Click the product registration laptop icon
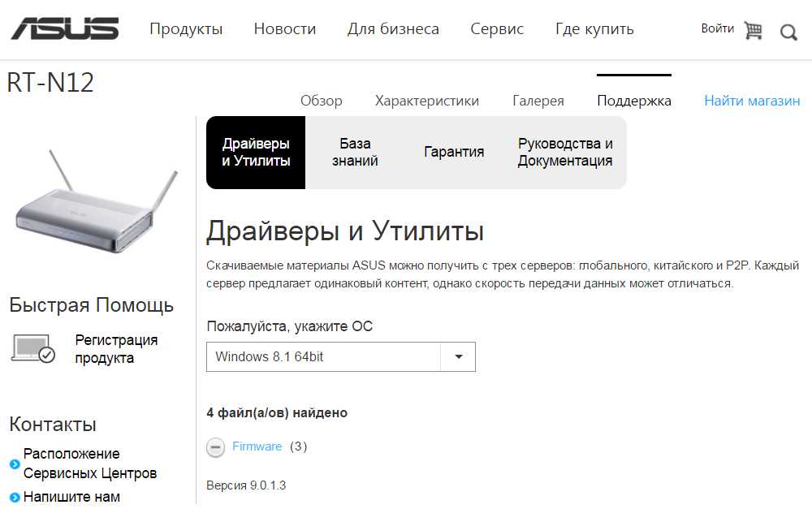The height and width of the screenshot is (509, 812). click(33, 348)
